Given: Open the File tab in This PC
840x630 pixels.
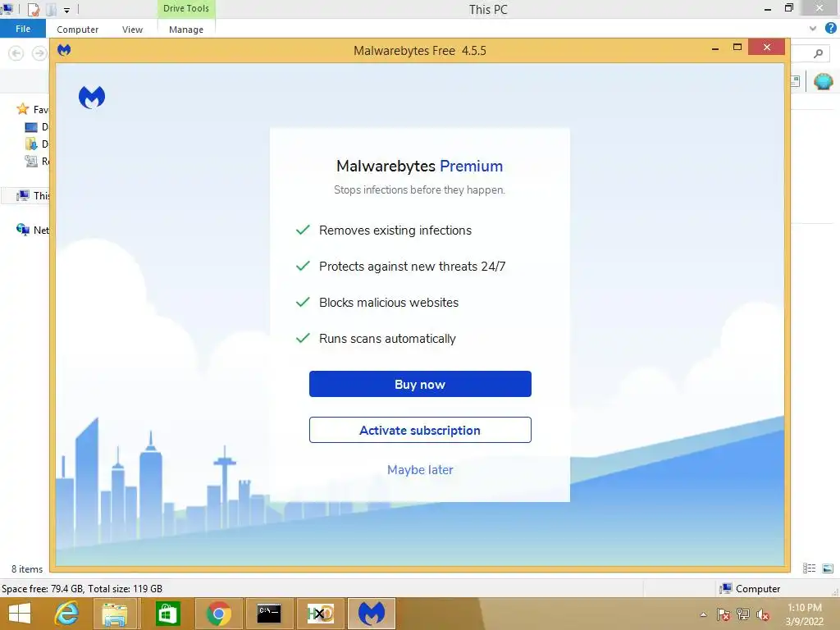Looking at the screenshot, I should click(22, 29).
